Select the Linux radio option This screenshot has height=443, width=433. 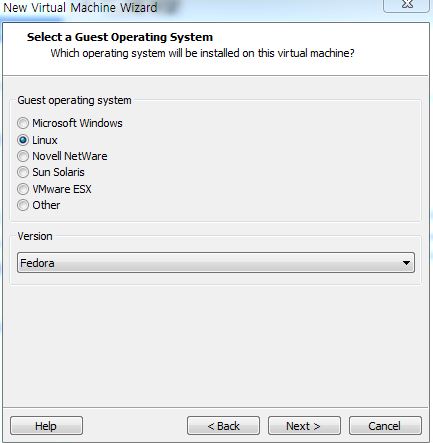pyautogui.click(x=23, y=140)
